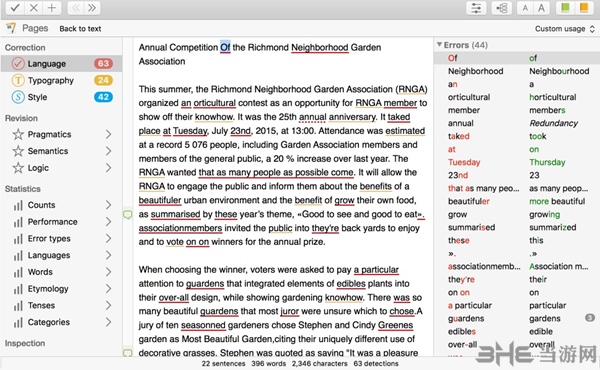Click the underlined word 'associationmembers' in the text
The image size is (600, 370).
pos(180,228)
